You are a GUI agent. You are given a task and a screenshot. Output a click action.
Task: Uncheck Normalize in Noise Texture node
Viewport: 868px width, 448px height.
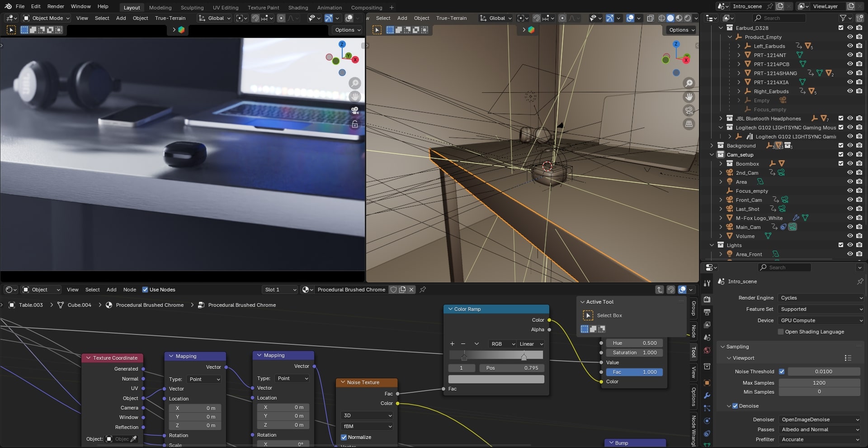tap(344, 437)
